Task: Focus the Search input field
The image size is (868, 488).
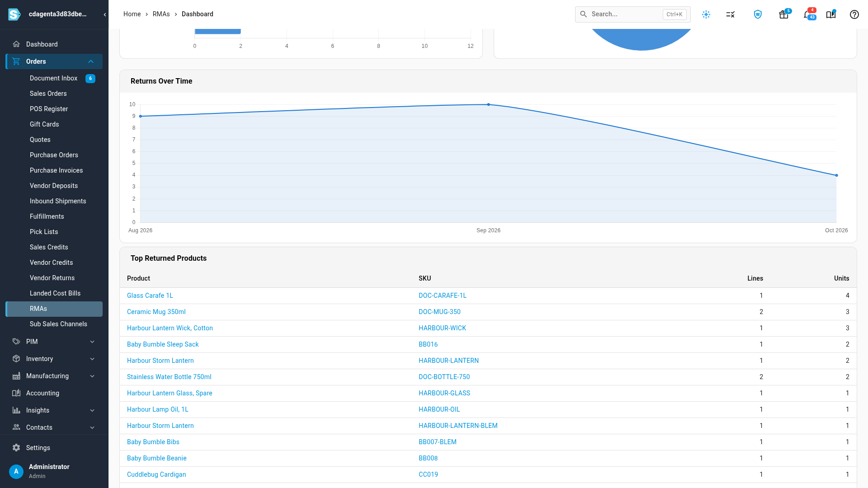Action: tap(632, 14)
